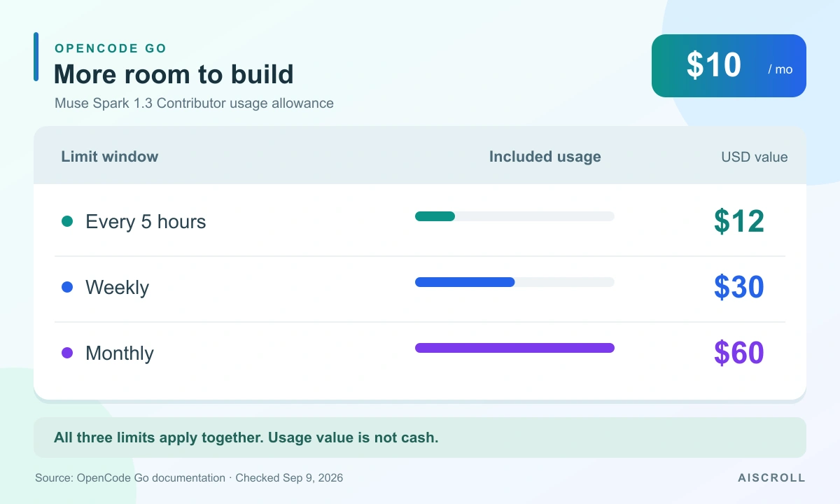Viewport: 840px width, 504px height.
Task: Click the teal dot beside Every 5 hours
Action: click(67, 221)
